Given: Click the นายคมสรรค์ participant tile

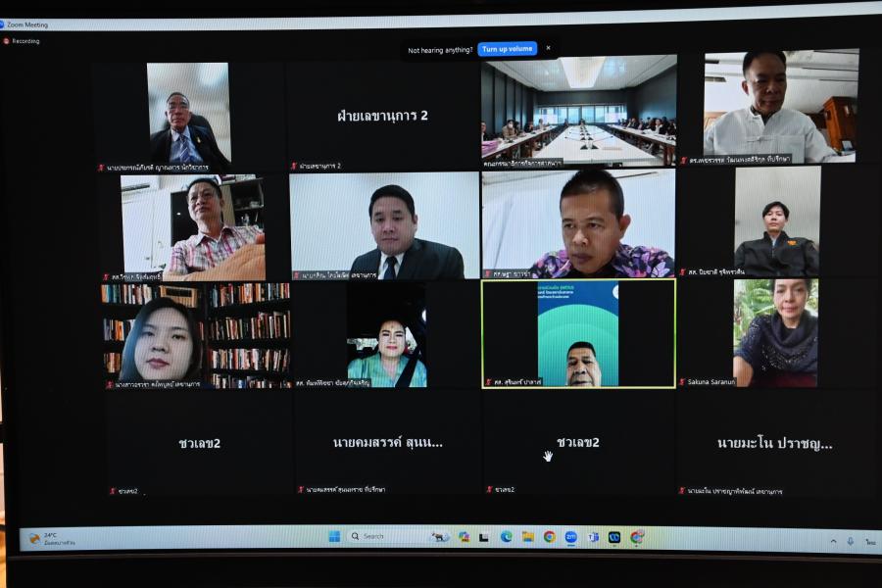Looking at the screenshot, I should 387,443.
